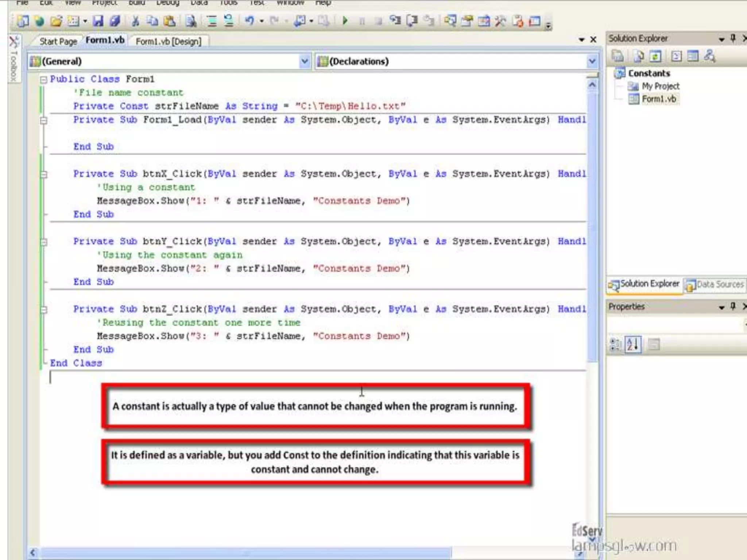Switch Properties to categorized view icon
Image resolution: width=747 pixels, height=560 pixels.
[615, 344]
